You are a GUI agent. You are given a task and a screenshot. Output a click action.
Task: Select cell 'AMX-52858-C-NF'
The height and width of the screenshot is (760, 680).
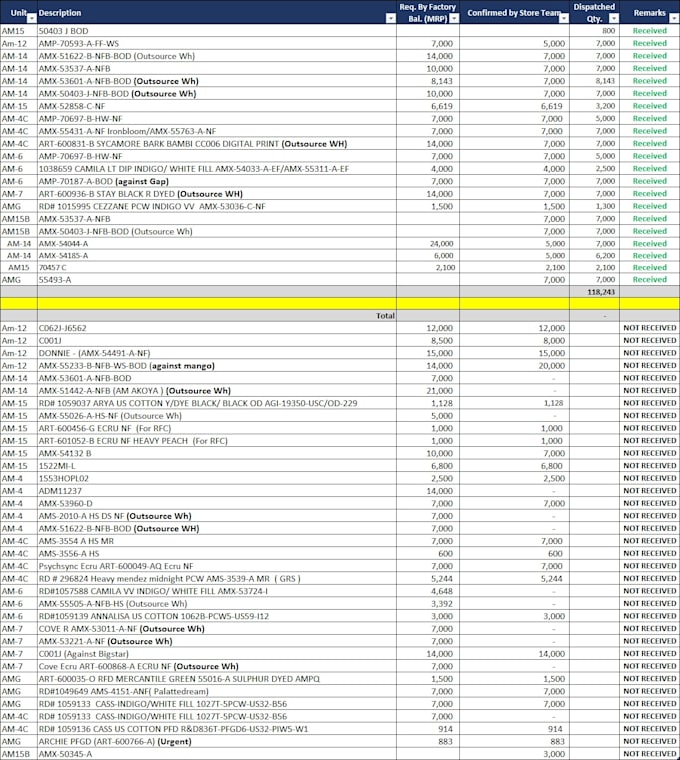[x=217, y=106]
